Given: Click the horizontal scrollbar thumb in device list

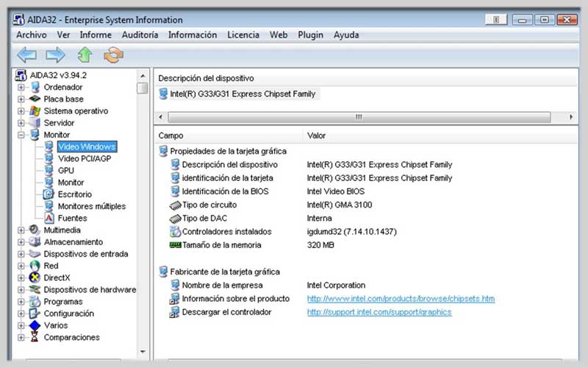Looking at the screenshot, I should coord(359,117).
